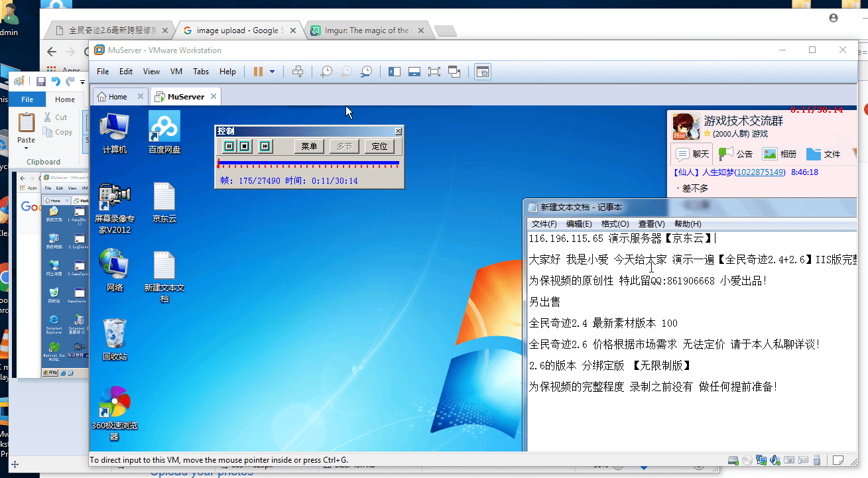The width and height of the screenshot is (868, 478).
Task: Skip to the end in the 控制 panel
Action: click(265, 146)
